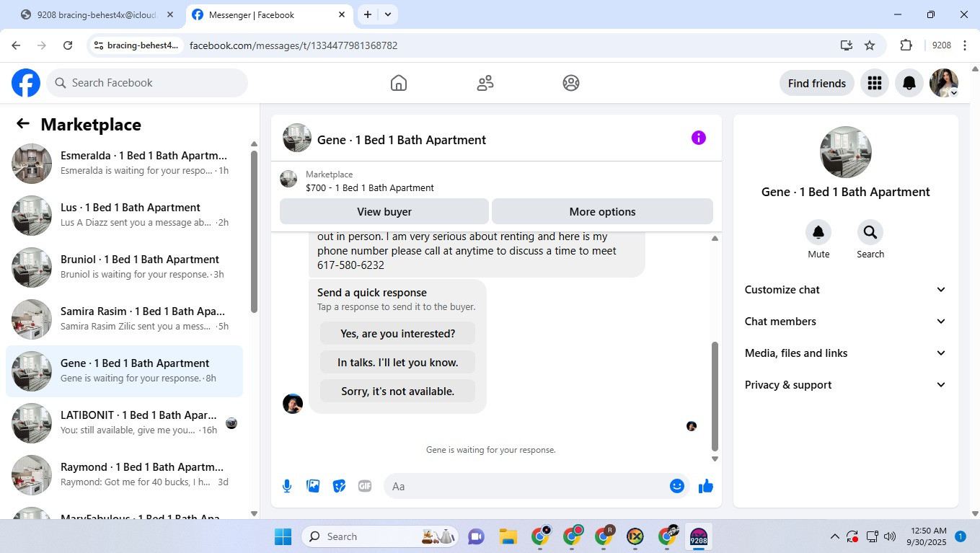Click the phone number 617-580-6232

point(351,265)
